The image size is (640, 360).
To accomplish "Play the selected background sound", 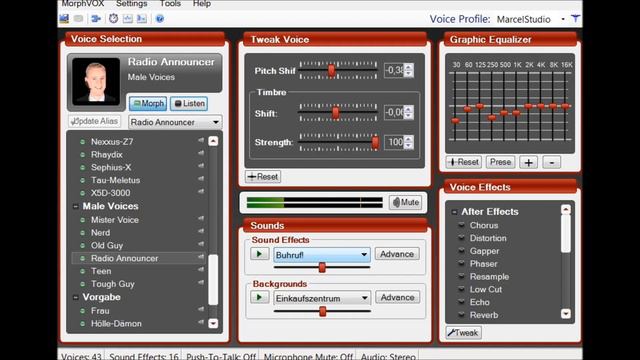I will pos(259,297).
